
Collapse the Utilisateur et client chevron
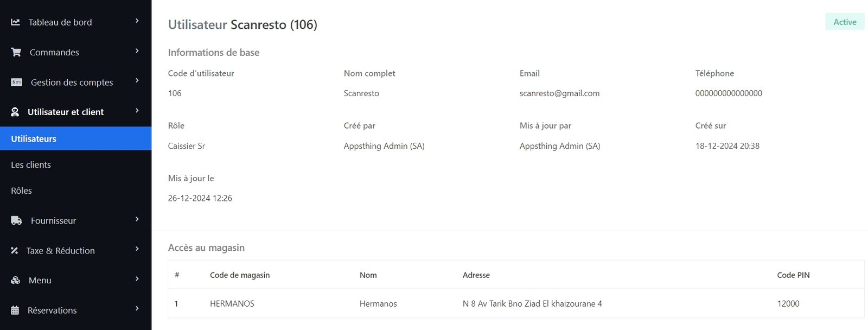137,111
